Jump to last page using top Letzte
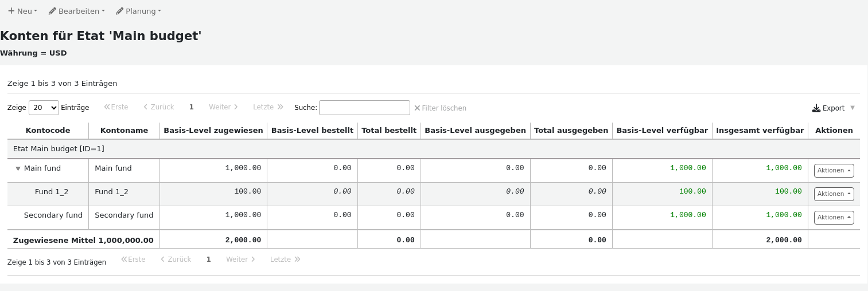 point(268,107)
